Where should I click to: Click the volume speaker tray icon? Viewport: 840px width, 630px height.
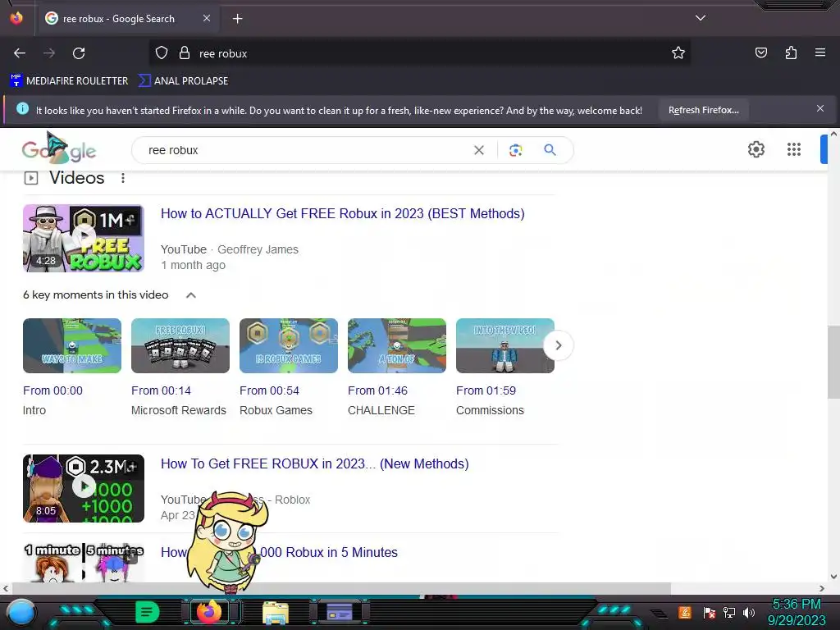click(749, 612)
